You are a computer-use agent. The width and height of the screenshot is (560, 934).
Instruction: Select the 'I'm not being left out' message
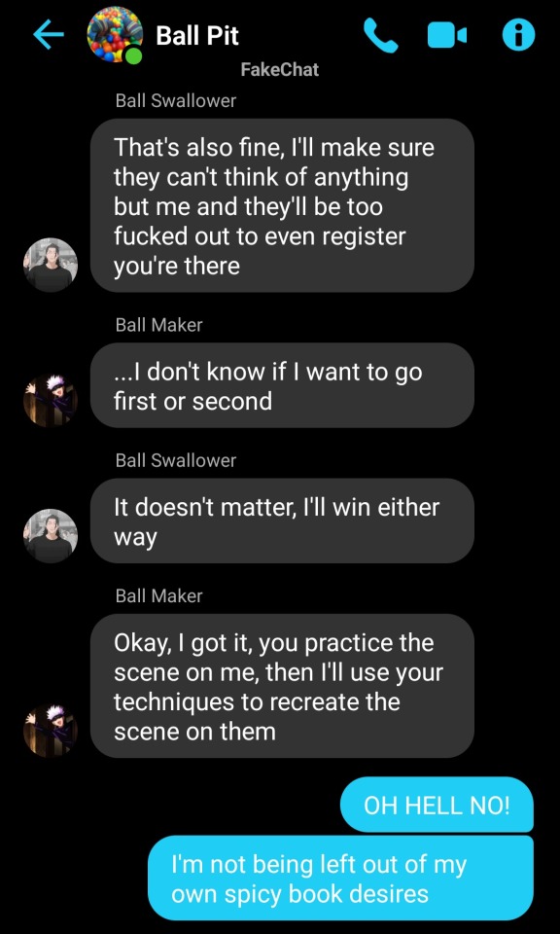(x=340, y=878)
